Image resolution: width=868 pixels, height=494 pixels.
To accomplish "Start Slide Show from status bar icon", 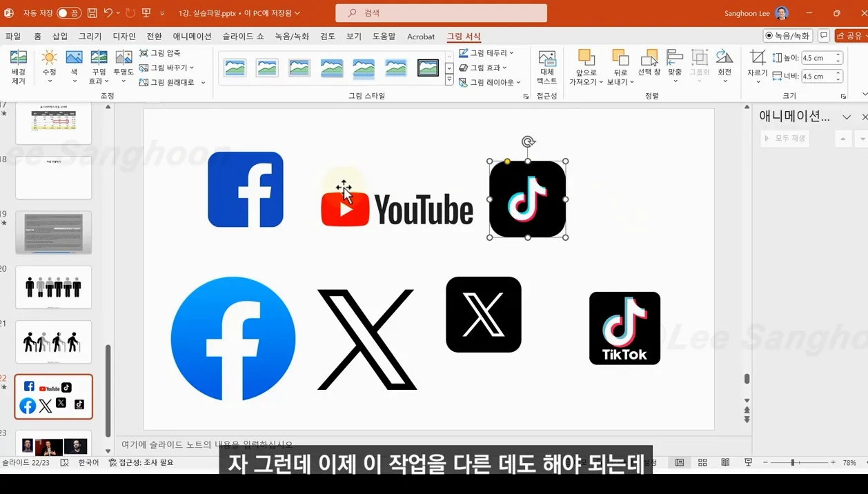I will coord(748,462).
